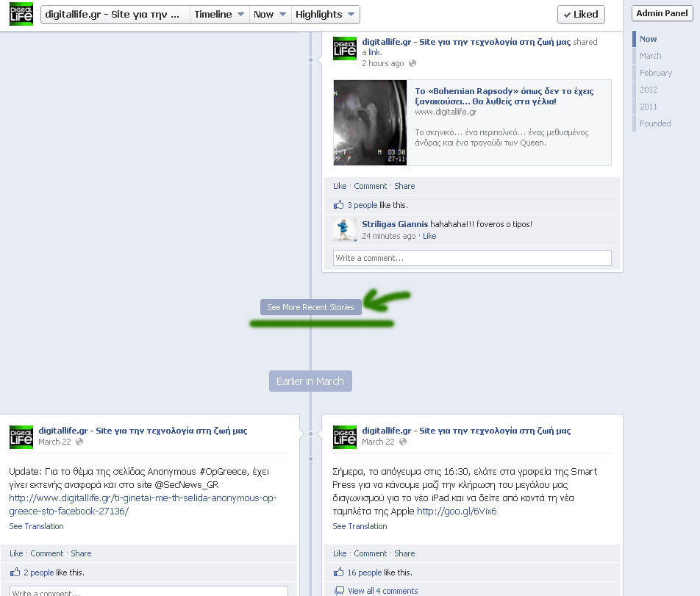Open the Admin Panel
This screenshot has width=700, height=596.
tap(662, 13)
